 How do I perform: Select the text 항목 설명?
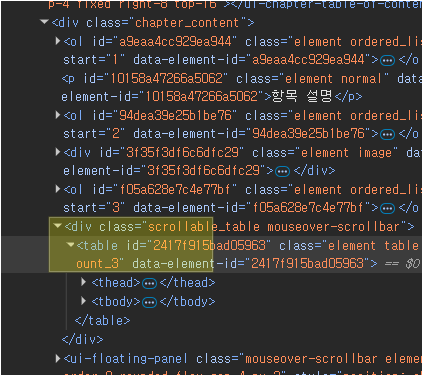[303, 96]
